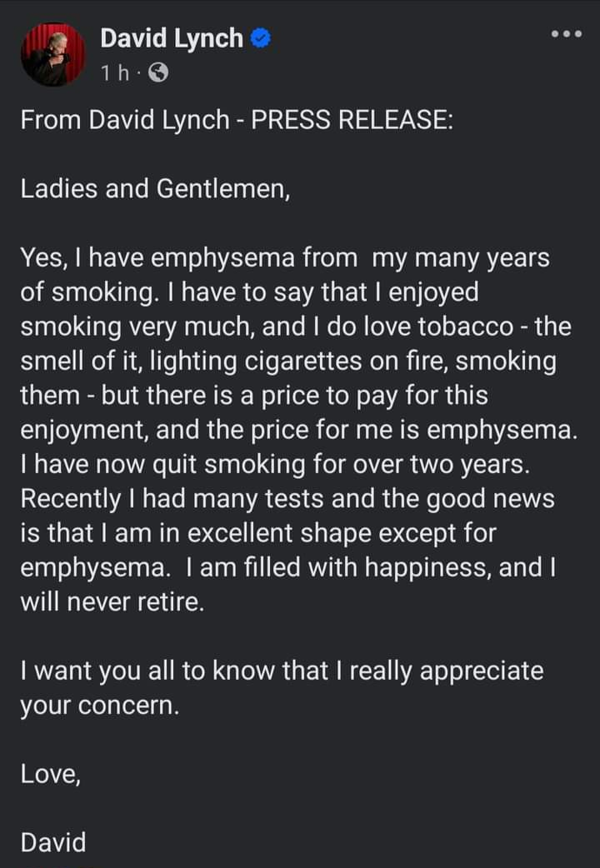Click the line "I want you all to know"
Viewport: 600px width, 868px height.
click(282, 671)
